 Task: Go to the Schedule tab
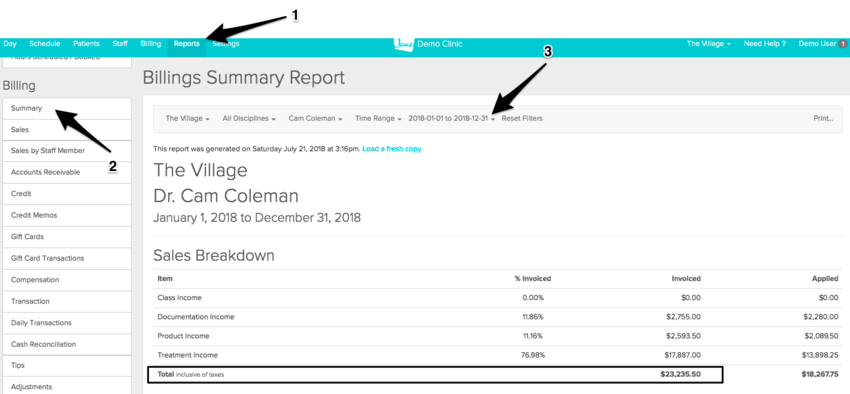[44, 44]
